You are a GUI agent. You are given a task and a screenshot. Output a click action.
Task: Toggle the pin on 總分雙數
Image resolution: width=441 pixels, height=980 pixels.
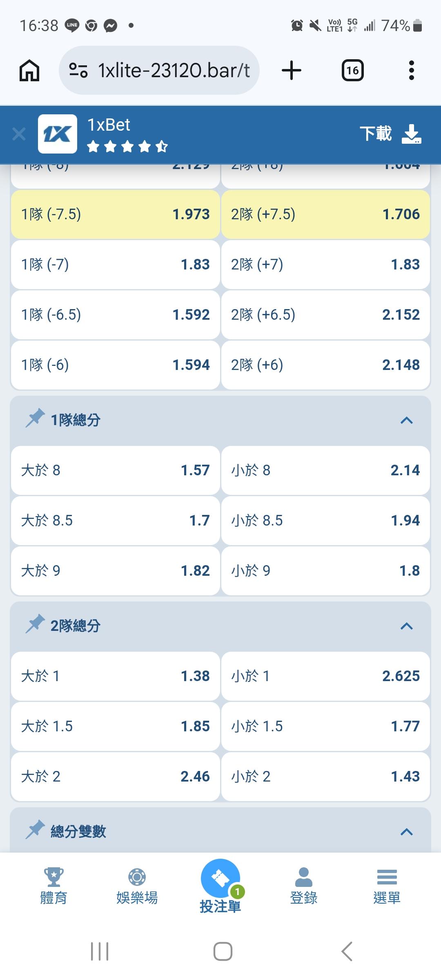pyautogui.click(x=35, y=830)
